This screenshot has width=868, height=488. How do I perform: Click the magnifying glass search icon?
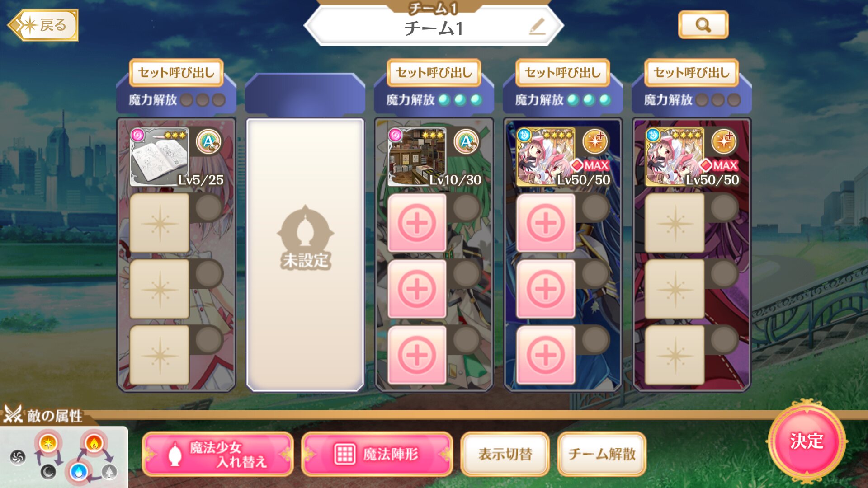(x=703, y=25)
